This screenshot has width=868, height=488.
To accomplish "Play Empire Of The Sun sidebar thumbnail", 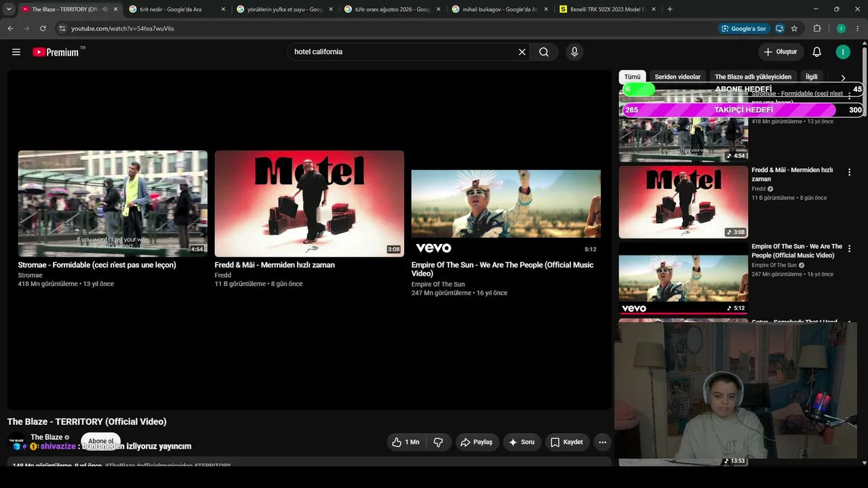I will click(684, 279).
